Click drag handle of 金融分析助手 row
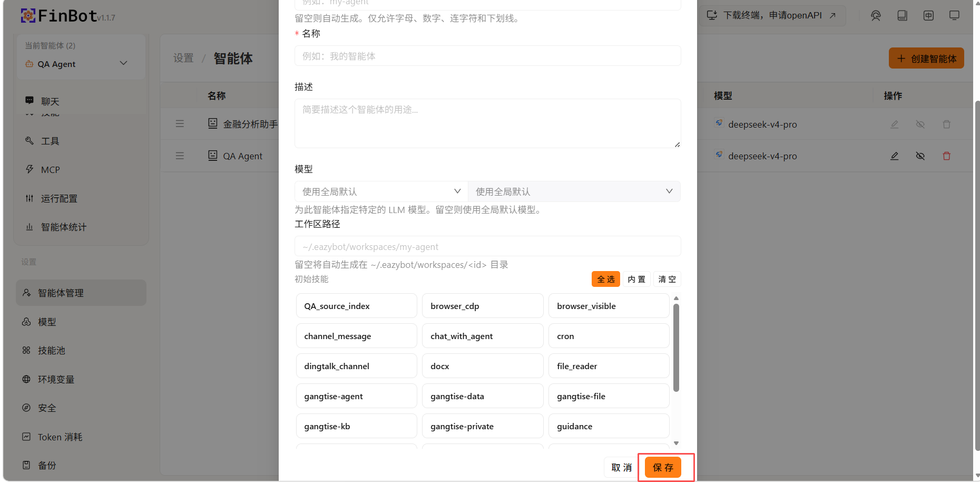Viewport: 980px width, 482px height. [180, 124]
